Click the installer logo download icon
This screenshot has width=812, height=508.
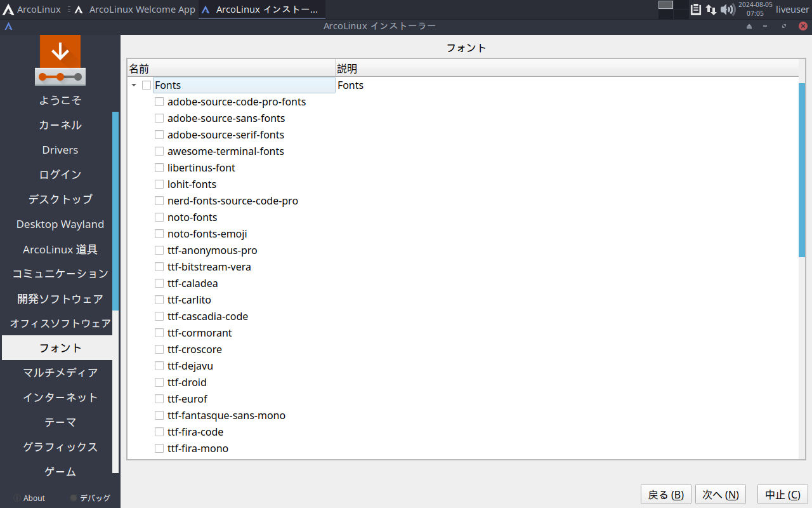(60, 60)
